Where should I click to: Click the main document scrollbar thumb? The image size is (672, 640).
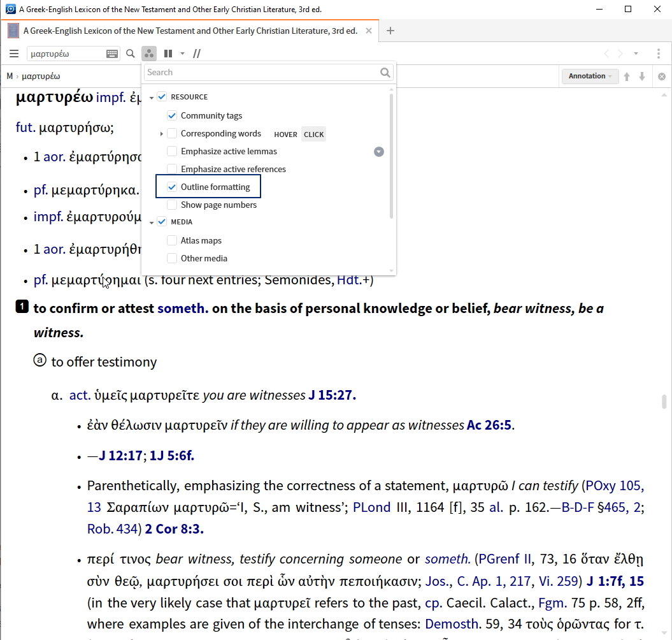pyautogui.click(x=664, y=402)
